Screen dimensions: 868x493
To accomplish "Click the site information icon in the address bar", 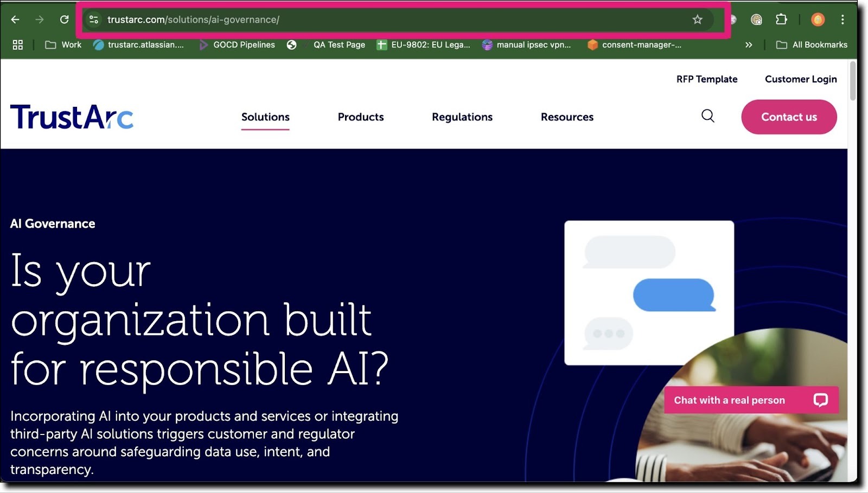I will [93, 20].
